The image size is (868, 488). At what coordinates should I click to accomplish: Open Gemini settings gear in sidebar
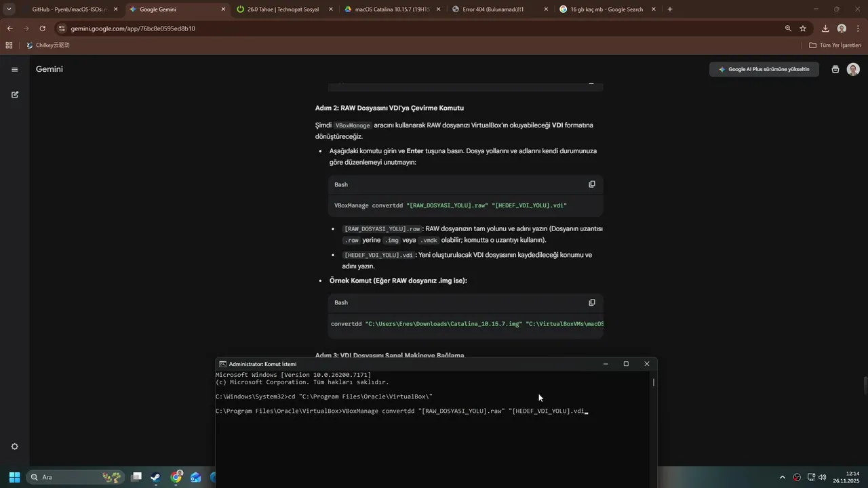tap(14, 447)
